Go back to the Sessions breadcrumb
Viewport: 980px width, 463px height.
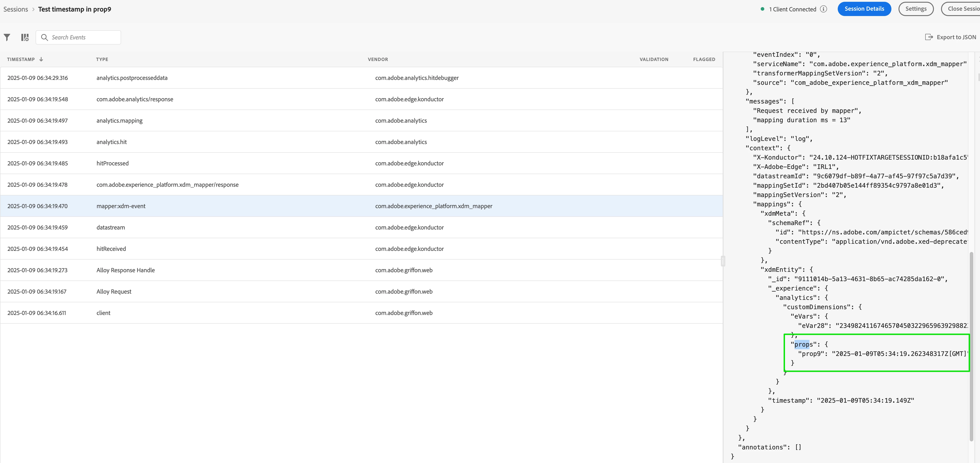(16, 10)
